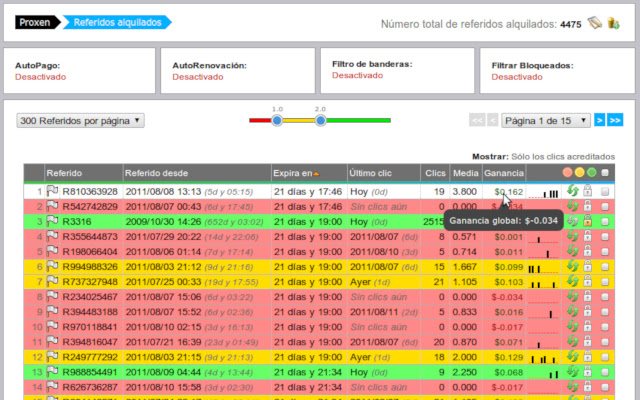Screen dimensions: 640x400
Task: Click the coins icon beside referral total
Action: click(611, 23)
